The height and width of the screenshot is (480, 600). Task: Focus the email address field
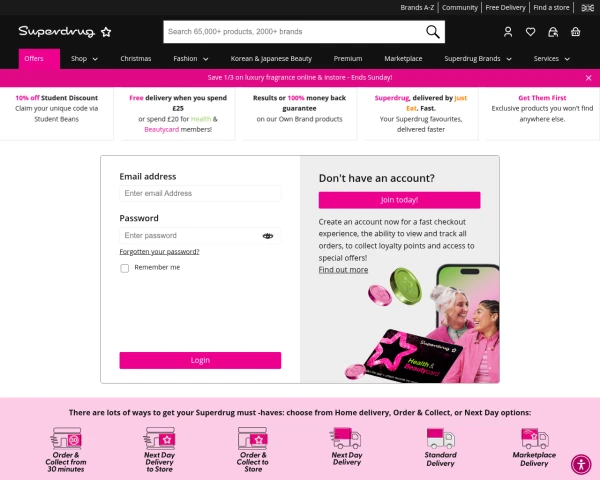[200, 193]
